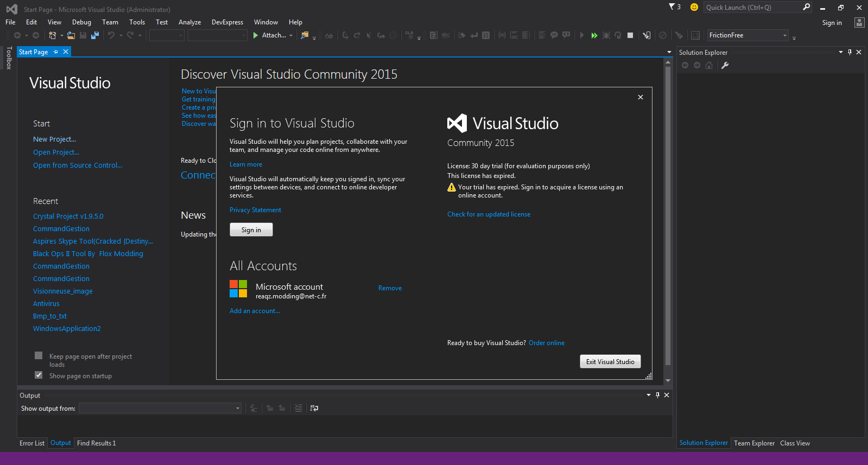Click Open from Source Control link
The height and width of the screenshot is (465, 868).
point(77,165)
